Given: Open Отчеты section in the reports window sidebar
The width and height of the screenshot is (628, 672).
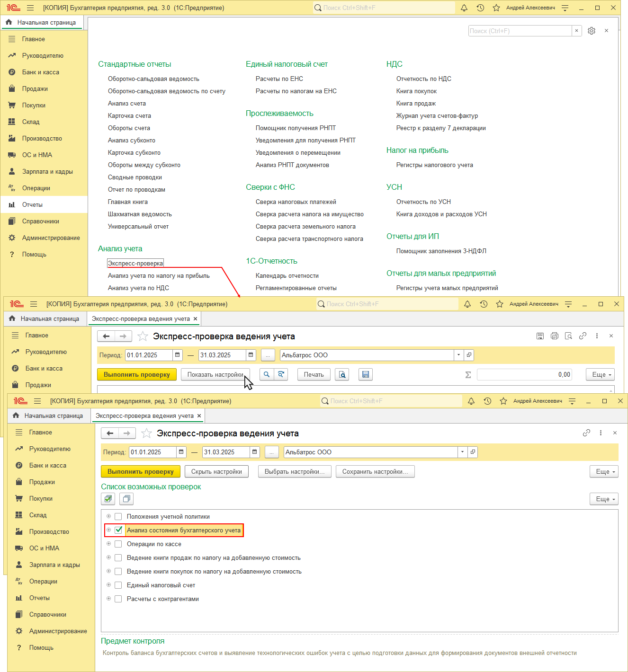Looking at the screenshot, I should (32, 205).
